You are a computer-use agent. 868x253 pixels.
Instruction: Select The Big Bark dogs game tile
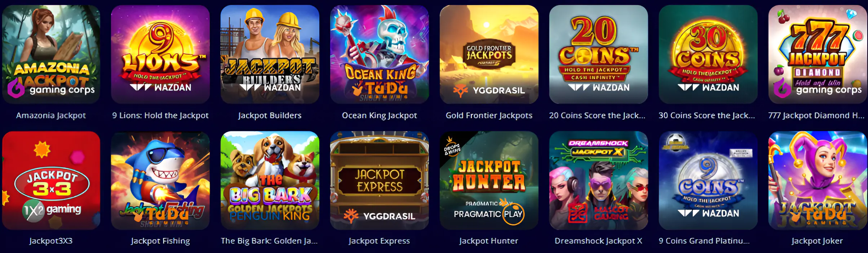point(270,181)
